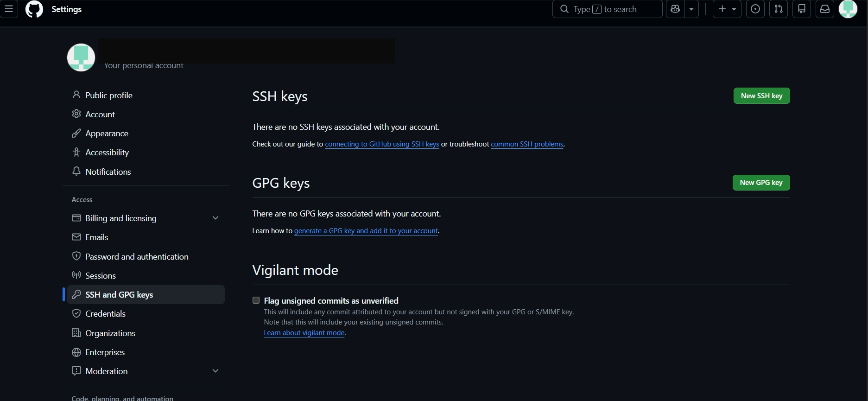The image size is (868, 401).
Task: Go to Public profile settings
Action: pyautogui.click(x=146, y=95)
